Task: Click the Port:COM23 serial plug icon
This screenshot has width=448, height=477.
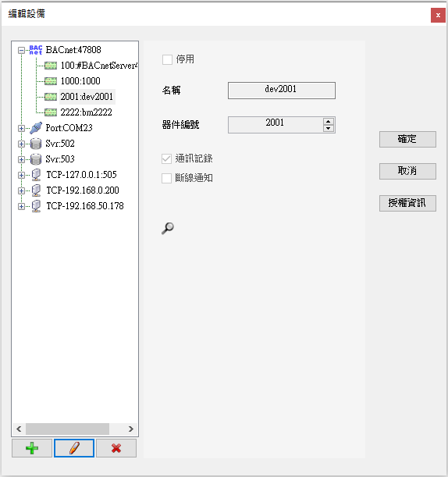Action: [x=36, y=128]
